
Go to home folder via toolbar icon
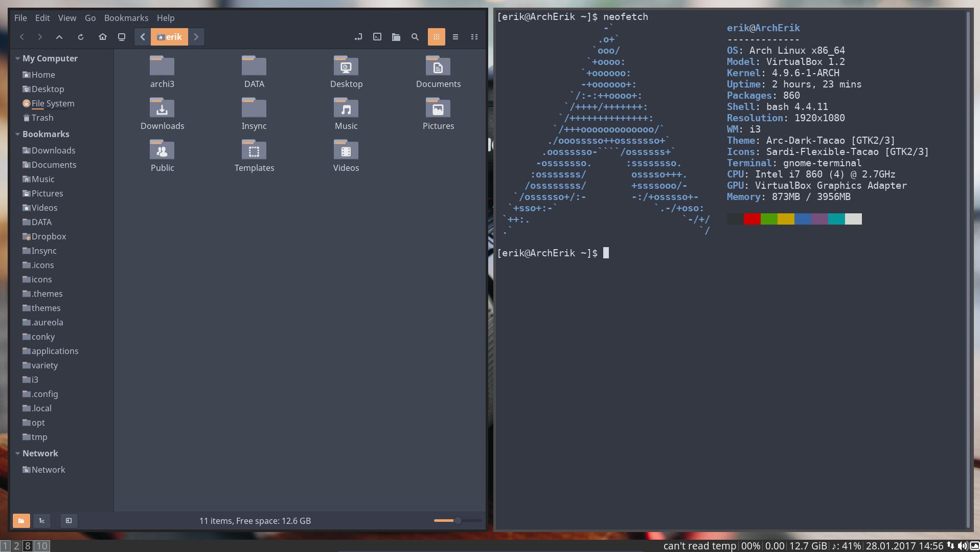pyautogui.click(x=103, y=37)
